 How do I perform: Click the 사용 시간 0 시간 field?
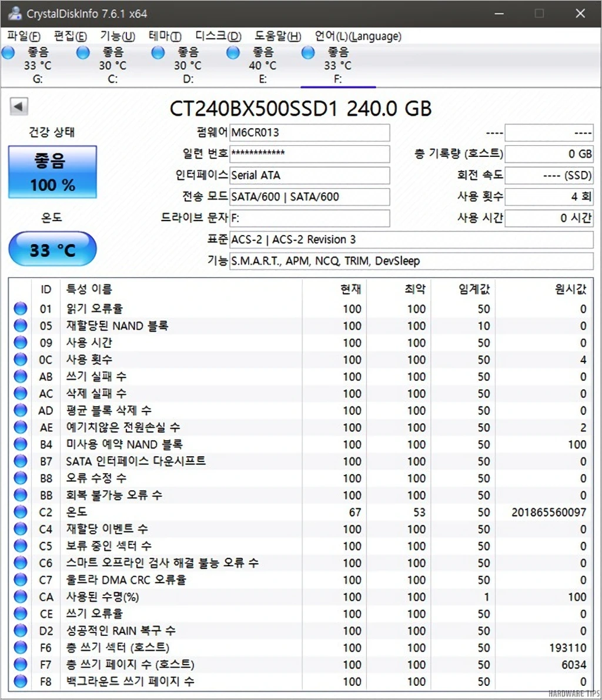point(549,218)
